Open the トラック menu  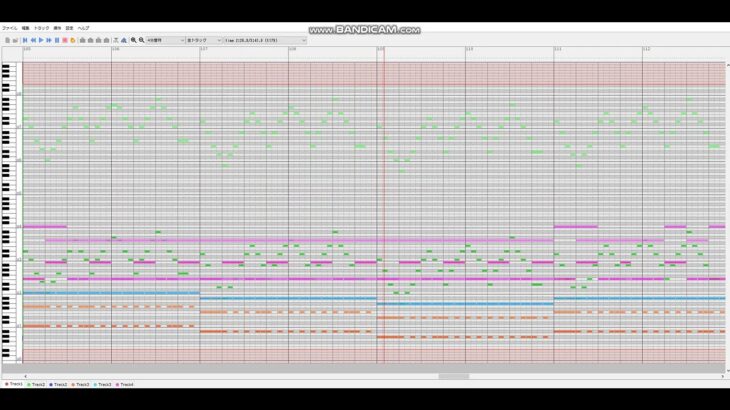41,28
